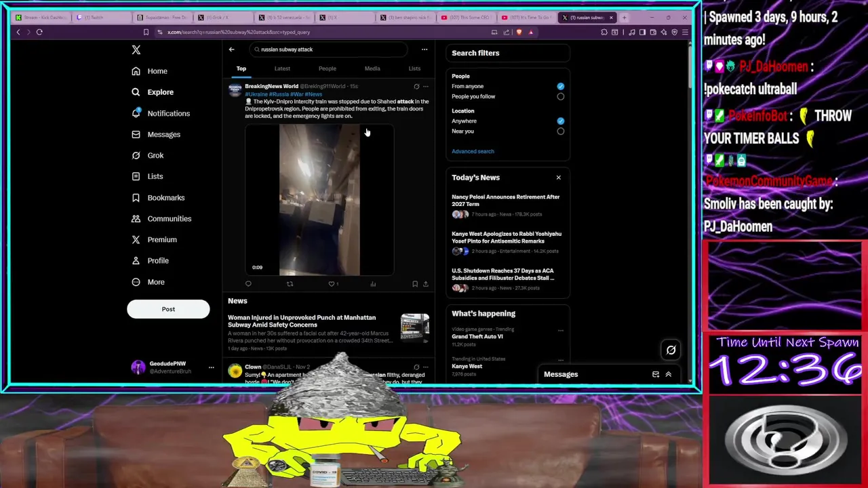This screenshot has width=868, height=488.
Task: Click the bookmark icon beside address bar
Action: click(146, 32)
